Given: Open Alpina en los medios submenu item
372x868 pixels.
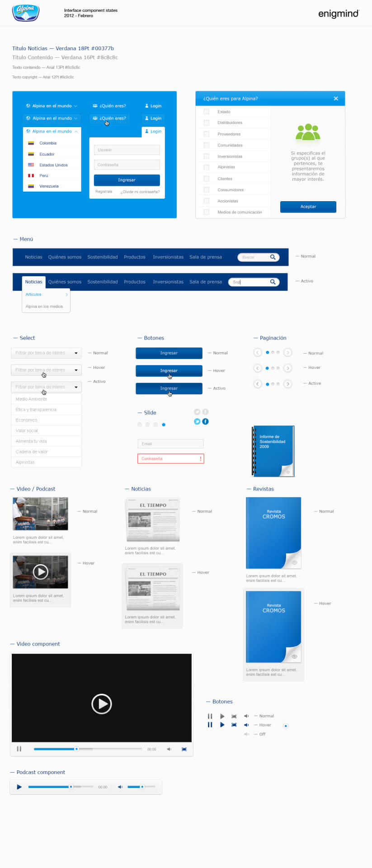Looking at the screenshot, I should (x=44, y=307).
